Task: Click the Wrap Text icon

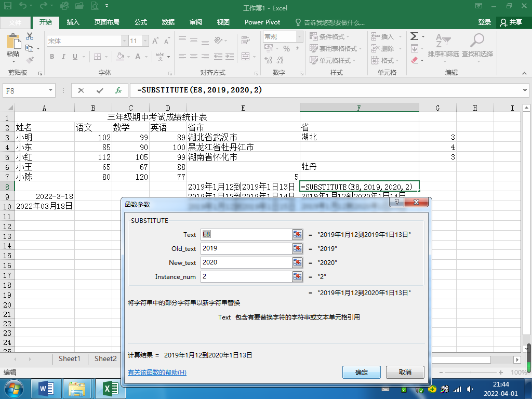Action: [x=246, y=41]
